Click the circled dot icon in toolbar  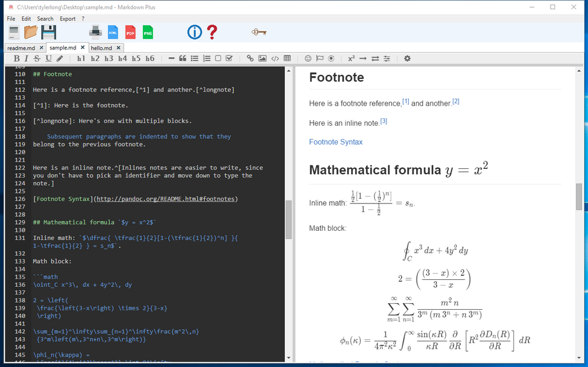coord(331,58)
